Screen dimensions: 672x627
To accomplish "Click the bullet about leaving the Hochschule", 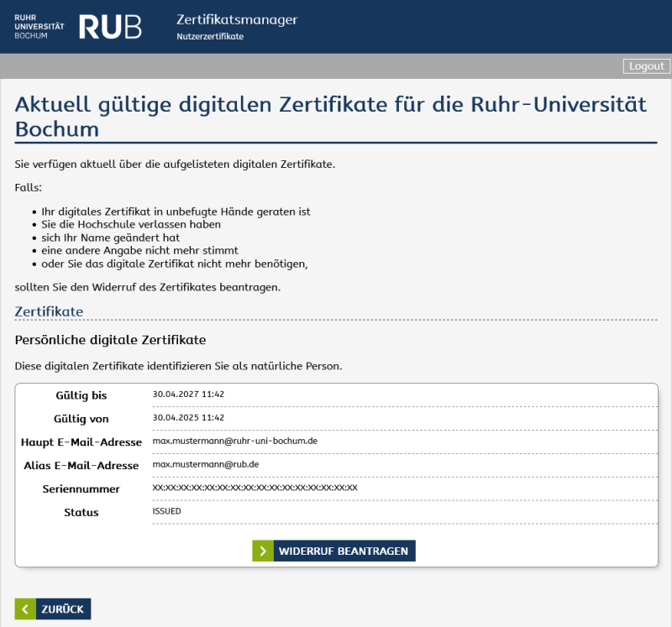I will (131, 224).
